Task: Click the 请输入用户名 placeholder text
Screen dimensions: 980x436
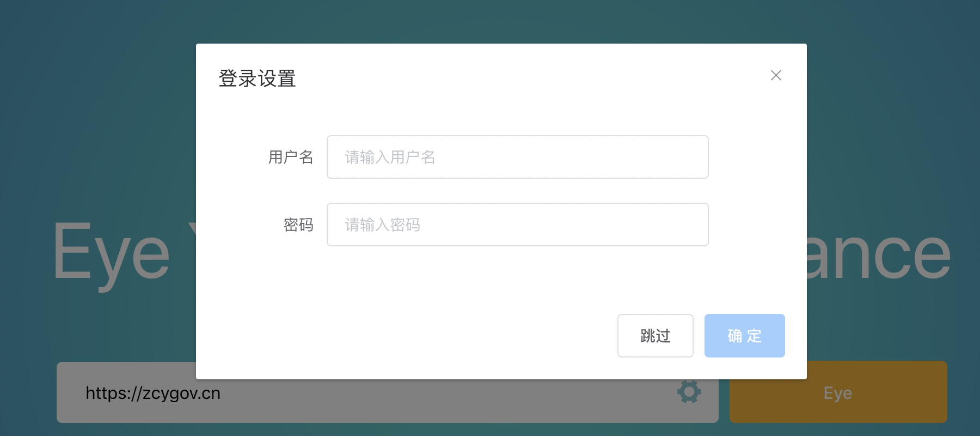Action: coord(390,157)
